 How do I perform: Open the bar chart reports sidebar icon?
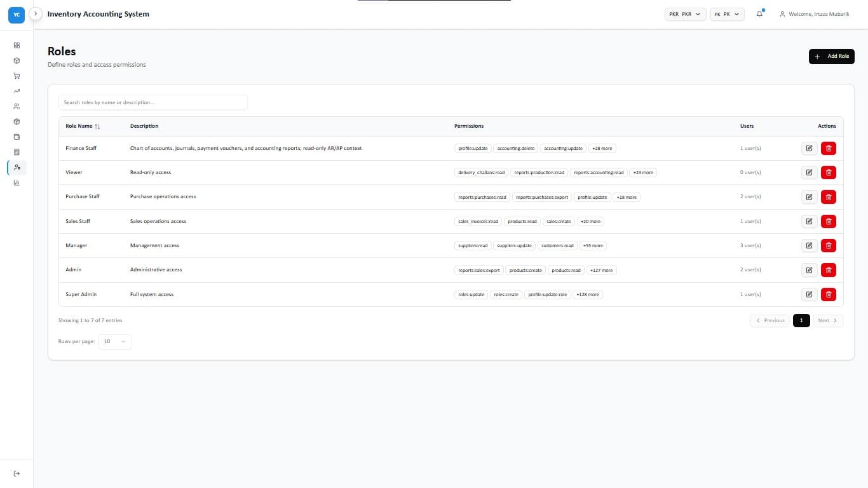[x=17, y=182]
